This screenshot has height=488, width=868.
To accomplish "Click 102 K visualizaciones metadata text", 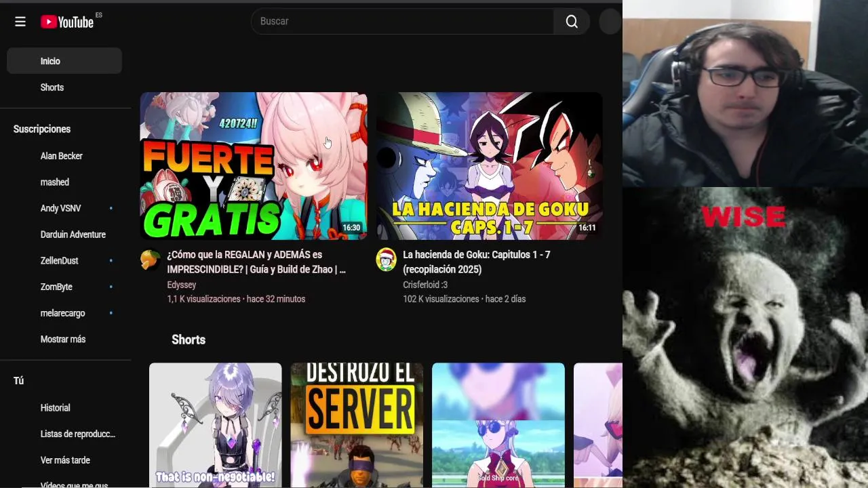I will click(441, 299).
